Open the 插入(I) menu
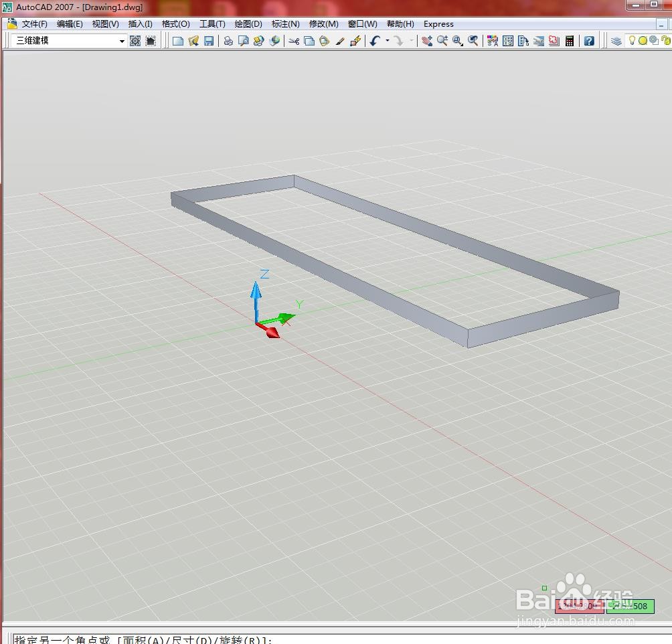This screenshot has height=644, width=672. click(x=140, y=24)
